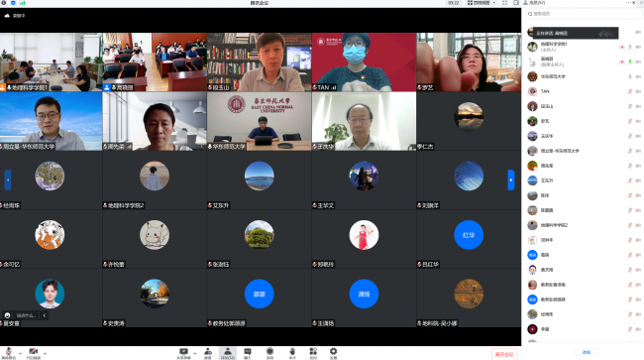The image size is (644, 360).
Task: Click the red leave meeting button
Action: (x=504, y=354)
